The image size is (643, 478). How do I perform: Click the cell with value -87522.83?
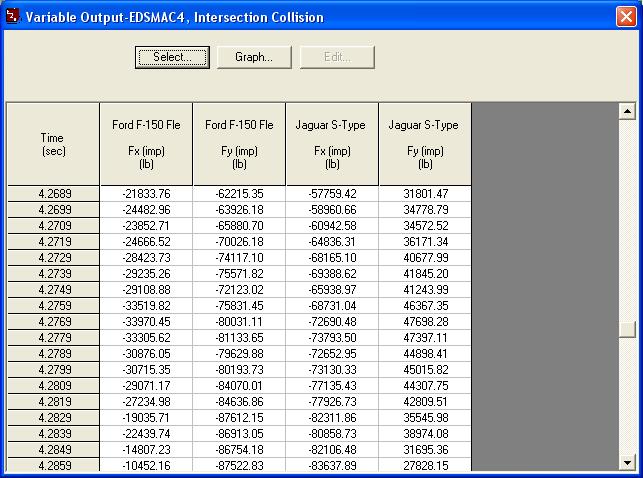coord(239,465)
